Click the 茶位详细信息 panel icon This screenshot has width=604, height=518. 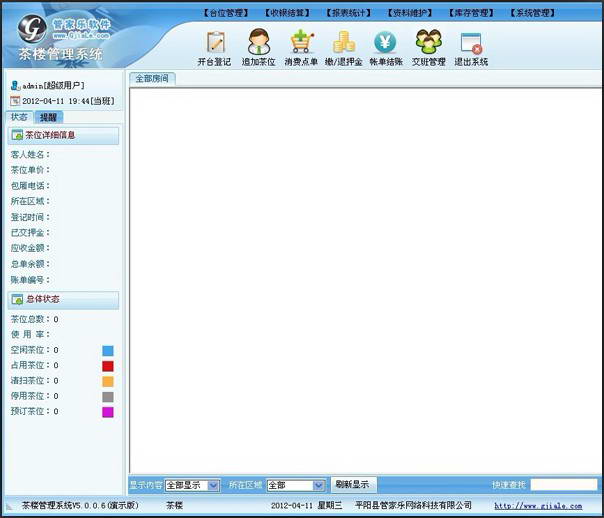(x=17, y=135)
